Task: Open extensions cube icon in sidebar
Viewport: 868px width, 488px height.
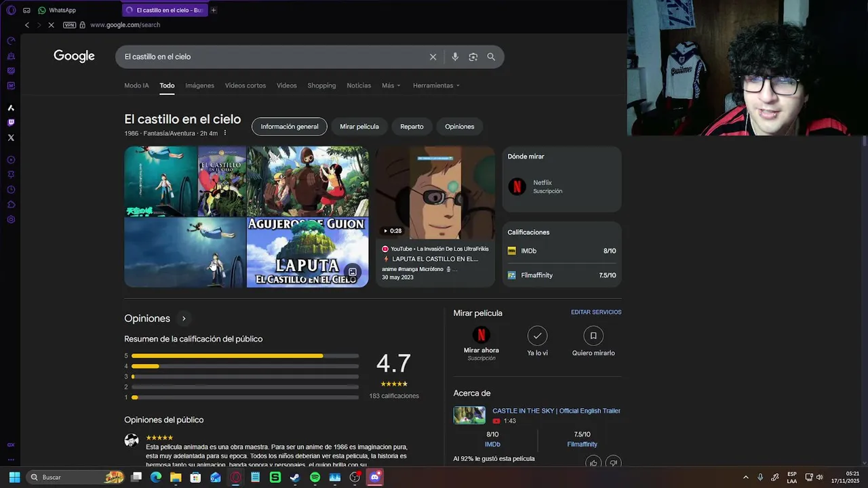Action: coord(11,205)
